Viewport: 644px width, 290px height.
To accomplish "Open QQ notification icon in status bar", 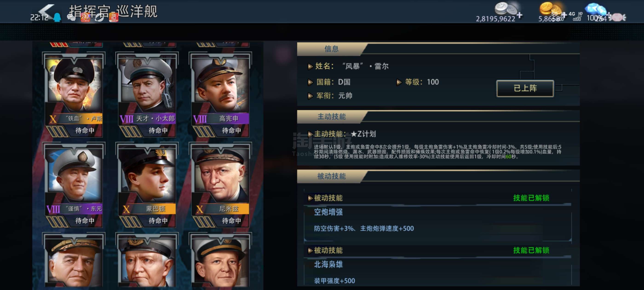I will click(57, 17).
